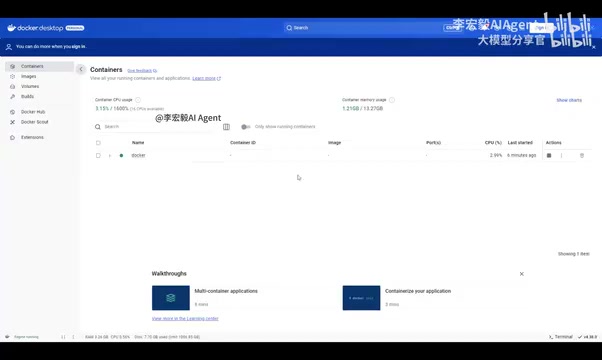The height and width of the screenshot is (360, 602).
Task: Pause the Docker engine from status bar
Action: 63,337
